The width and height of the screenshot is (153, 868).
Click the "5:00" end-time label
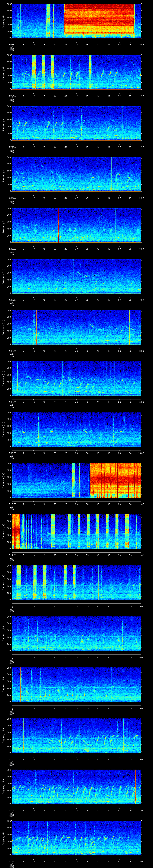coord(141,198)
